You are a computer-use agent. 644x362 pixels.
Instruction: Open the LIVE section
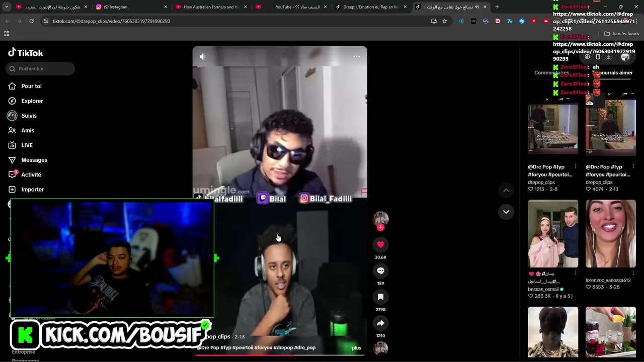pos(27,145)
